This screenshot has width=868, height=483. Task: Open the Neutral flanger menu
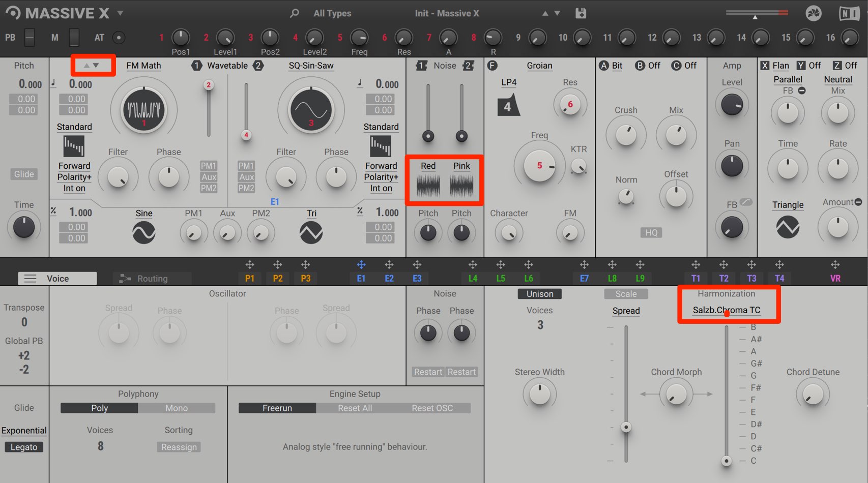coord(838,79)
